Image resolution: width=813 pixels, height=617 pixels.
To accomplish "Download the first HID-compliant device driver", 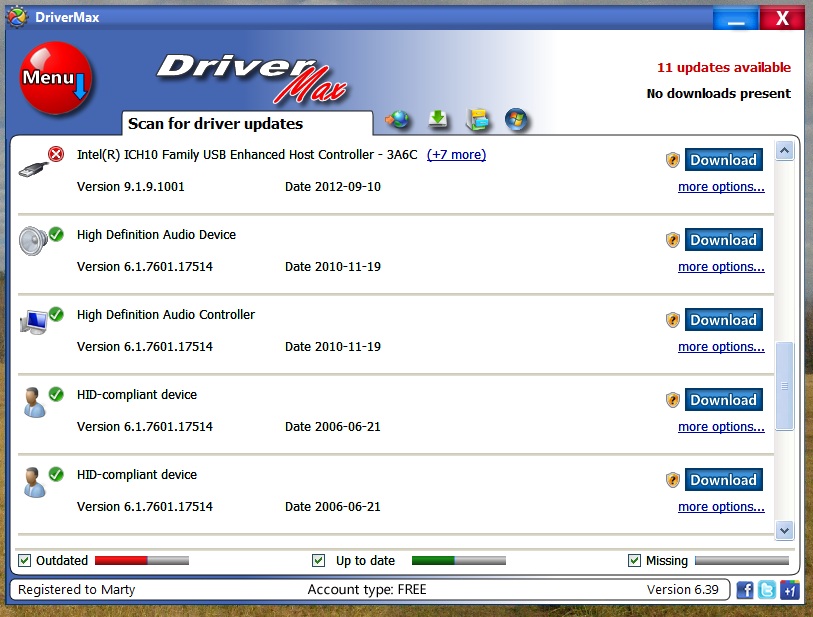I will pyautogui.click(x=723, y=400).
